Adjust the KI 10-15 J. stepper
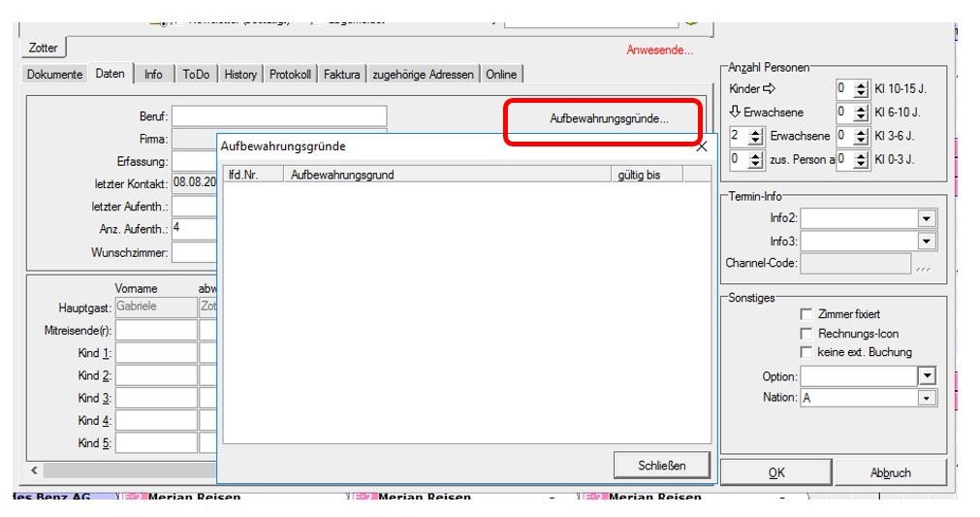The height and width of the screenshot is (517, 980). [861, 89]
